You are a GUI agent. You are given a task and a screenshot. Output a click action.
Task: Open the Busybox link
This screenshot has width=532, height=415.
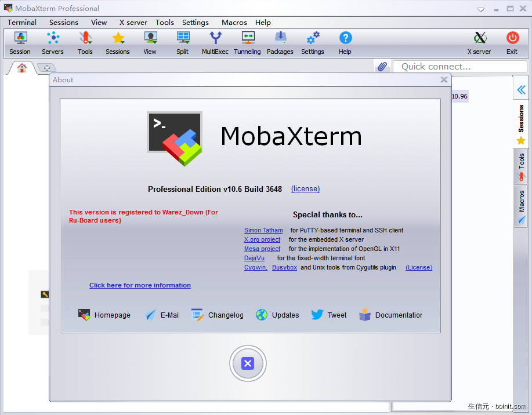click(284, 268)
